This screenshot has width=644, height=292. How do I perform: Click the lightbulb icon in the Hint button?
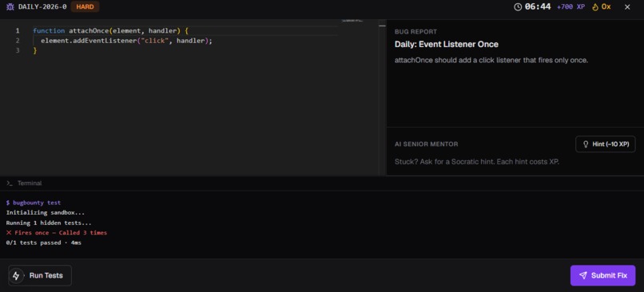tap(586, 144)
